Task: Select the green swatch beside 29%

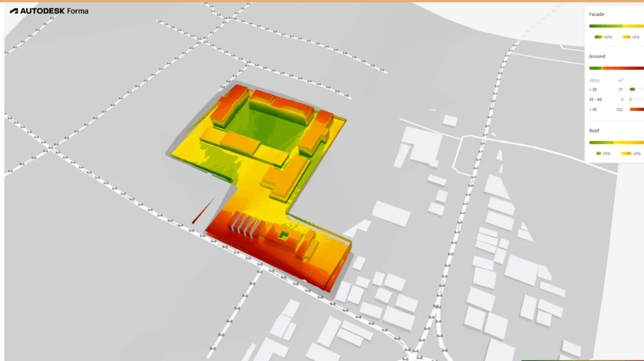Action: tap(598, 153)
